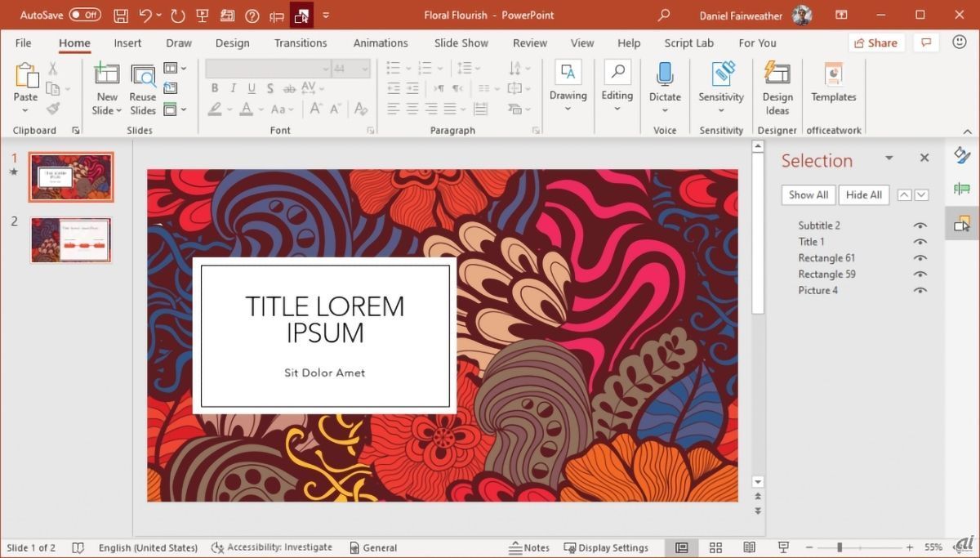Open the Editing dropdown menu
Screen dimensions: 980x558
click(x=617, y=109)
